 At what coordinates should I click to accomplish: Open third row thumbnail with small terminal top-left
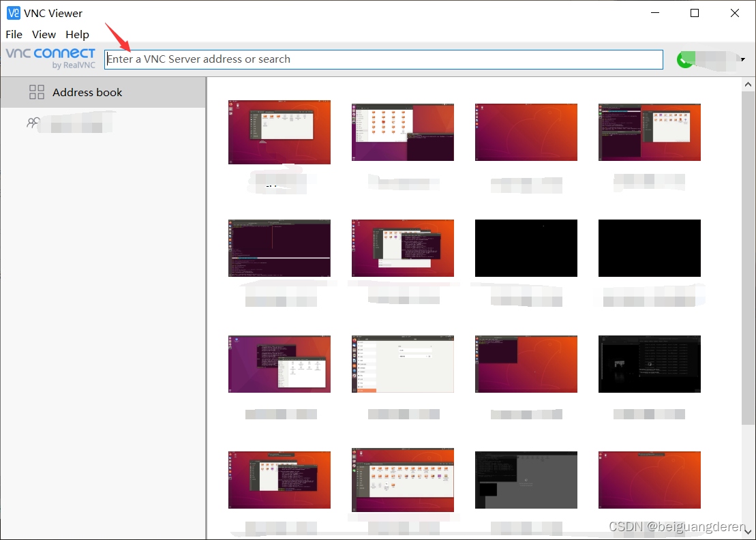click(526, 364)
